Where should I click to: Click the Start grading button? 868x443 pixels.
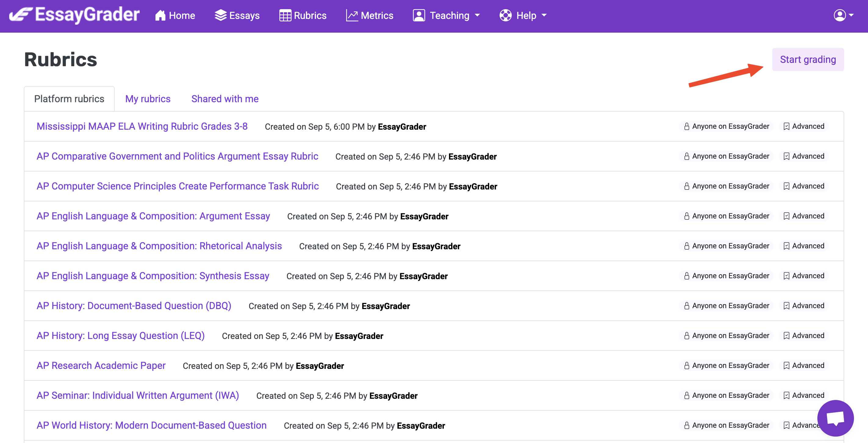click(808, 60)
